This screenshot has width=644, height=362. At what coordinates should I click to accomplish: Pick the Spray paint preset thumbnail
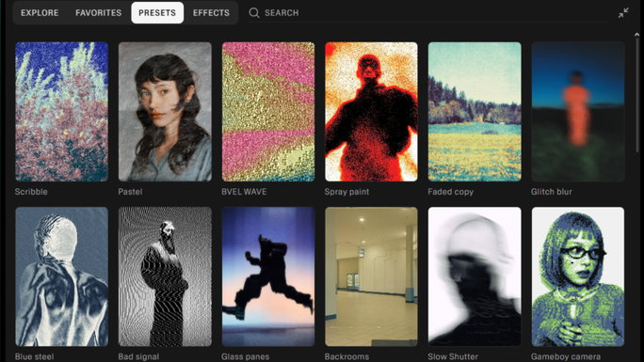point(371,112)
